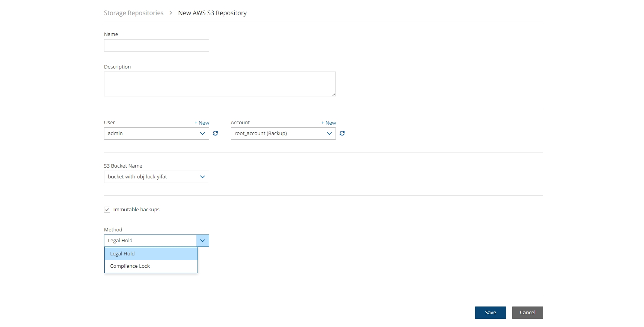Click the New AWS S3 Repository breadcrumb title
Image resolution: width=644 pixels, height=327 pixels.
(212, 13)
